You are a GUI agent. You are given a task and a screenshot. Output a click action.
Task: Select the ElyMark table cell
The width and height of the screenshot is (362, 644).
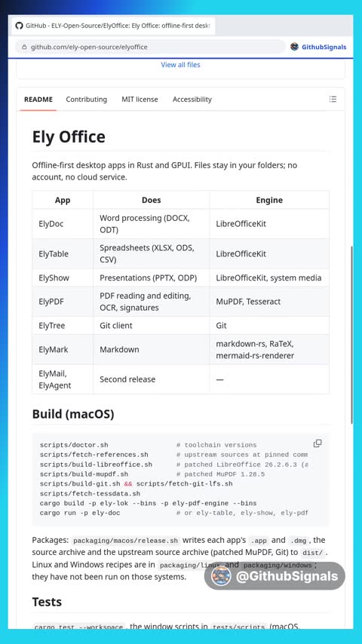pyautogui.click(x=63, y=349)
